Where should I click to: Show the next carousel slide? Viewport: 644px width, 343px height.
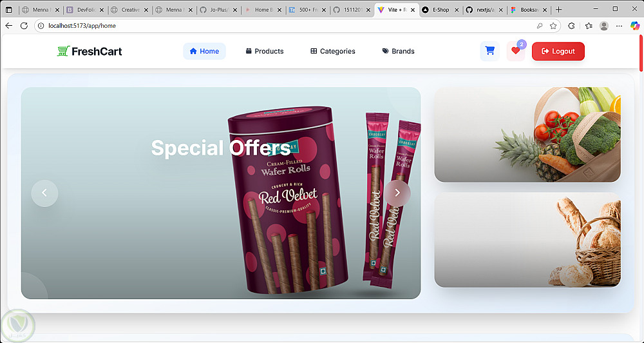pyautogui.click(x=397, y=193)
